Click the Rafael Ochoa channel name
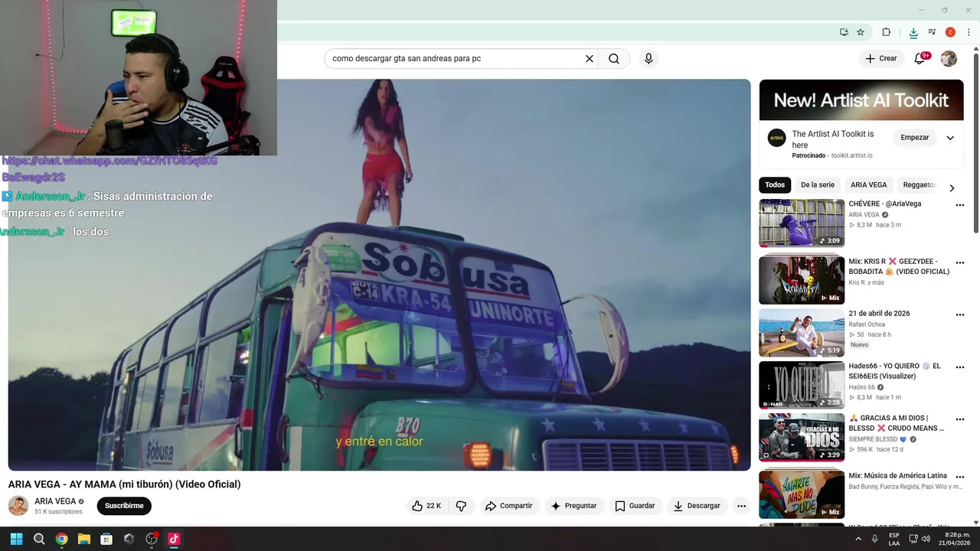The image size is (980, 551). coord(867,324)
